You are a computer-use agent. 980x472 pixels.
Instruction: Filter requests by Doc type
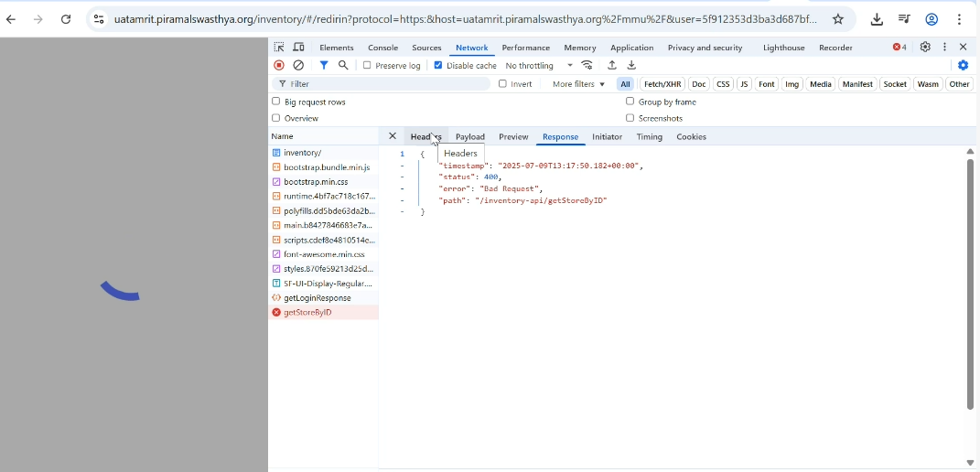699,84
